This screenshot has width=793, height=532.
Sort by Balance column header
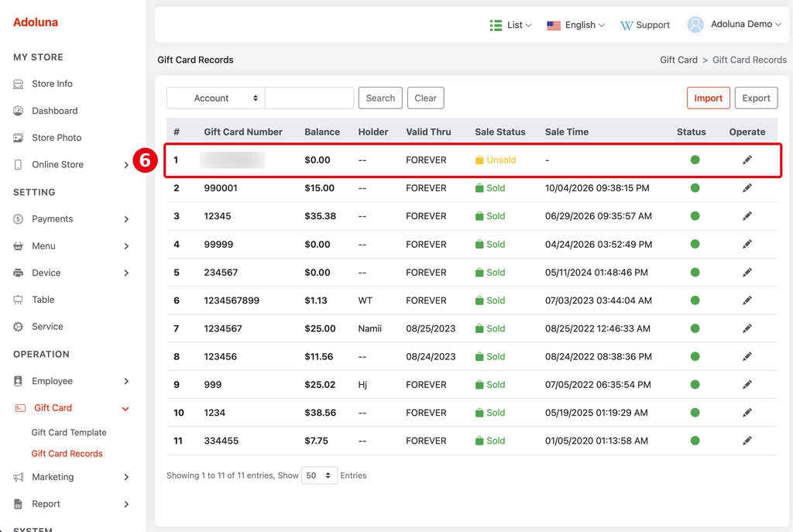[322, 132]
